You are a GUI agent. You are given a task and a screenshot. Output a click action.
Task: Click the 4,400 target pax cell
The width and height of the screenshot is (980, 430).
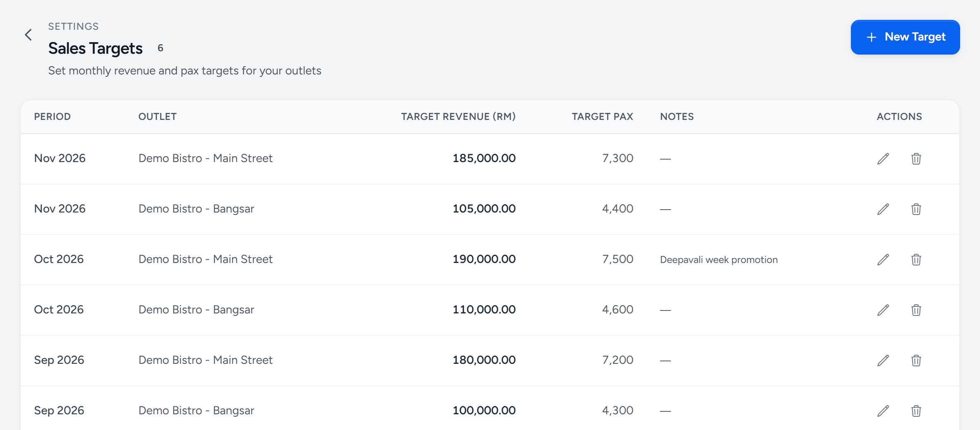tap(617, 209)
